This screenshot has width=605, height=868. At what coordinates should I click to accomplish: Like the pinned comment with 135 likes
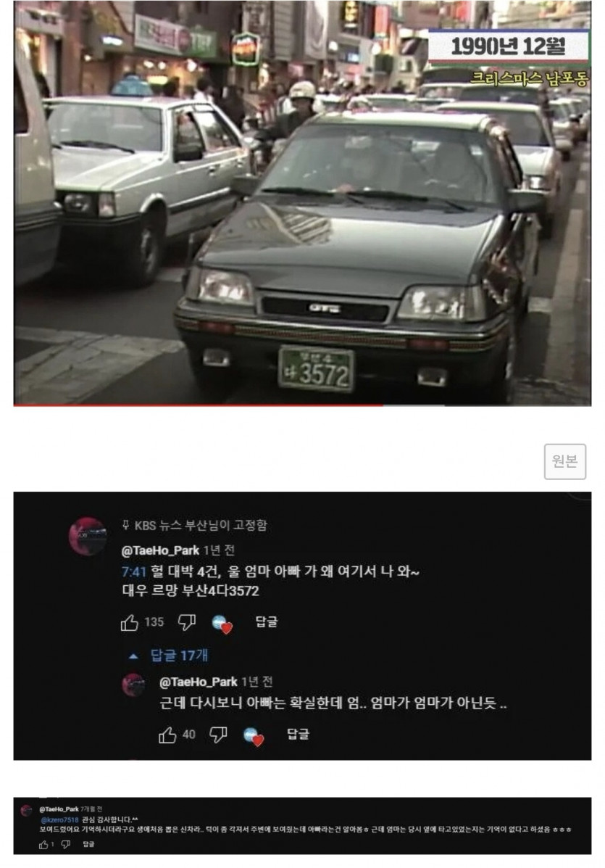point(130,622)
